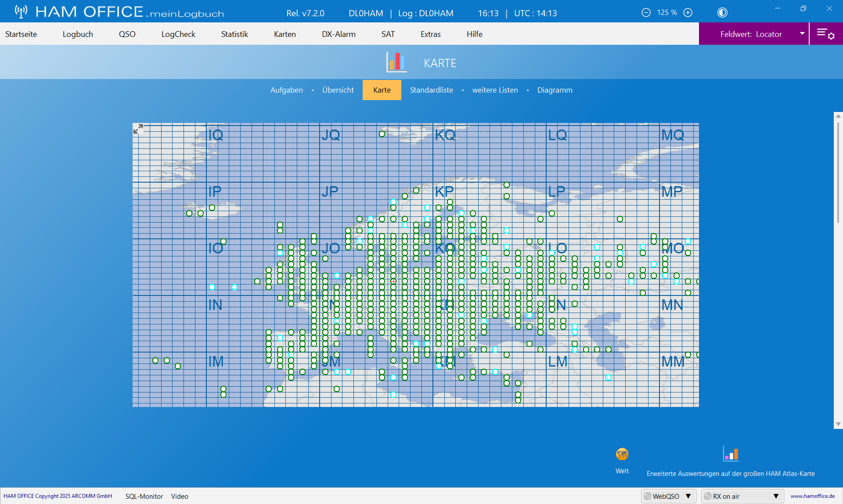
Task: Open the SQL-Monitor link
Action: pyautogui.click(x=144, y=496)
